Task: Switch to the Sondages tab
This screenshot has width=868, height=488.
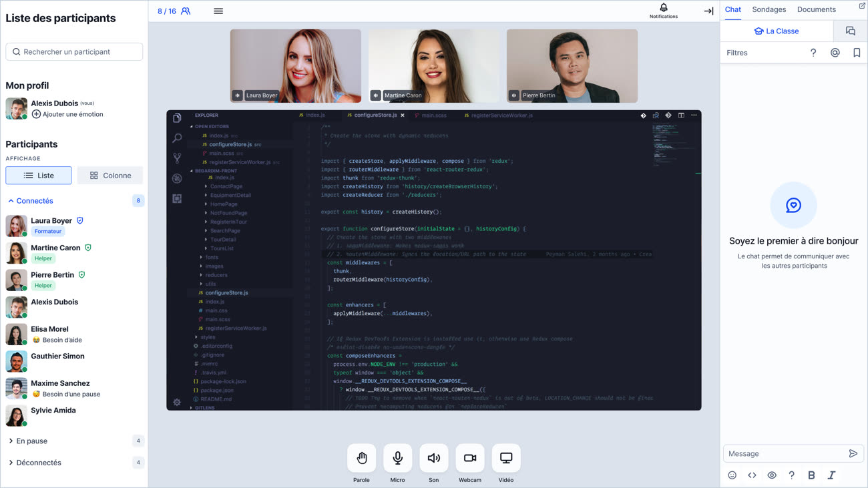Action: pos(769,9)
